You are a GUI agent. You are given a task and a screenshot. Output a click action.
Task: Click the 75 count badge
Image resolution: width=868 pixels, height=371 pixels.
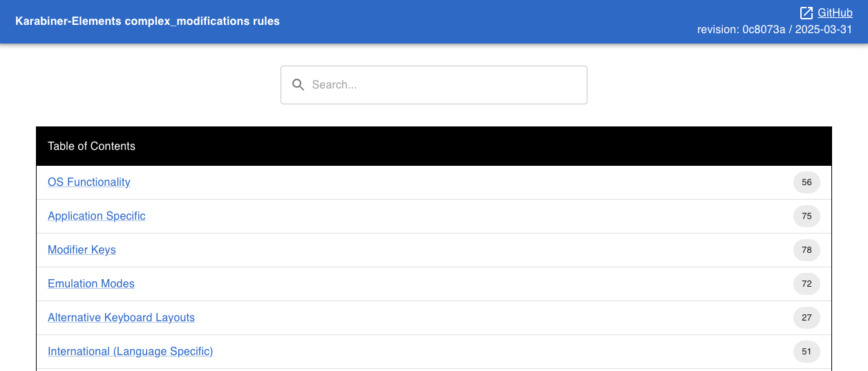click(806, 216)
